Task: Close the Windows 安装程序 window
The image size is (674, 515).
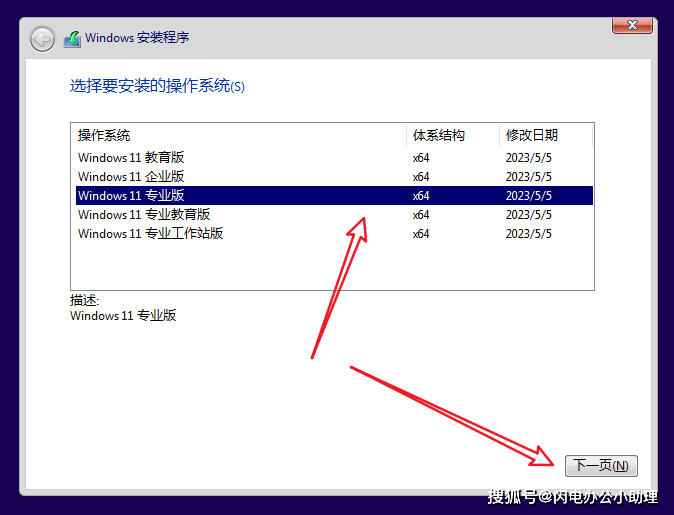Action: [632, 25]
